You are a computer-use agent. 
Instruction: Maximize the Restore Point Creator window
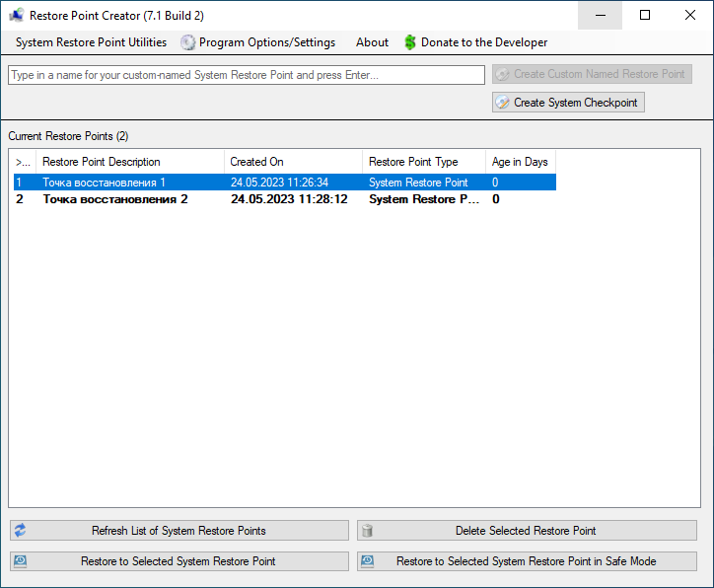[645, 15]
